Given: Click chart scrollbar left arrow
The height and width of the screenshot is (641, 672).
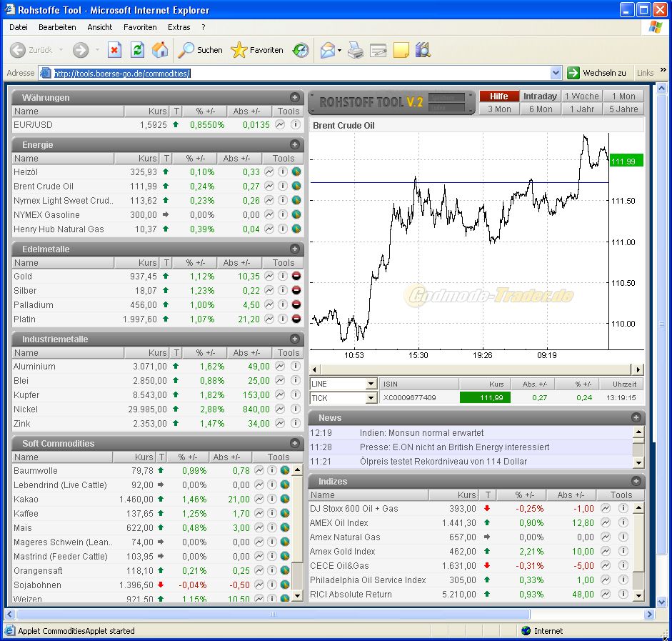Looking at the screenshot, I should coord(314,369).
